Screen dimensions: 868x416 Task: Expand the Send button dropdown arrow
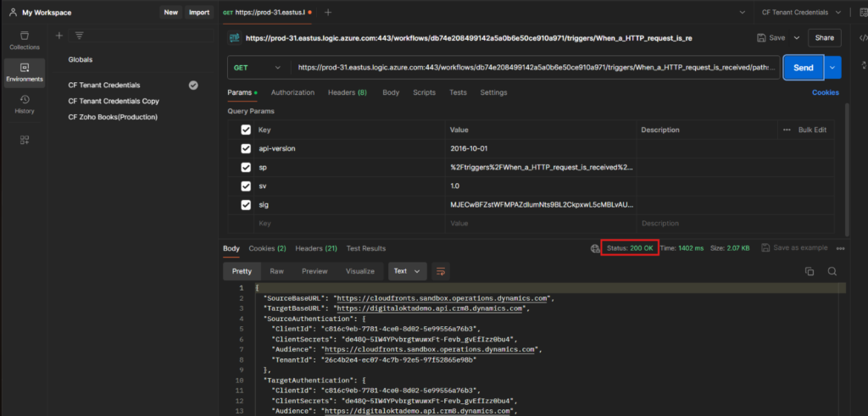[832, 68]
